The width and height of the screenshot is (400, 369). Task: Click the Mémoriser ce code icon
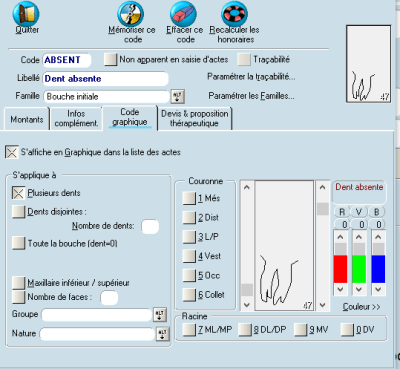click(131, 13)
